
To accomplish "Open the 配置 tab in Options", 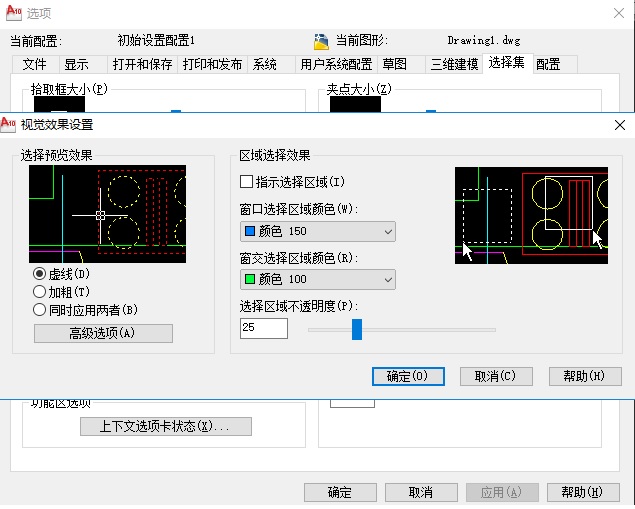I will (x=555, y=64).
